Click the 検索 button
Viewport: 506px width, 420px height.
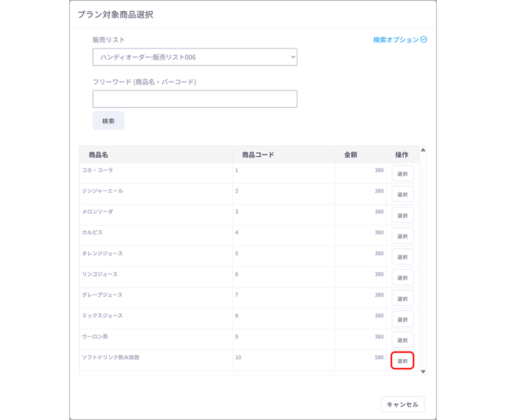point(108,121)
